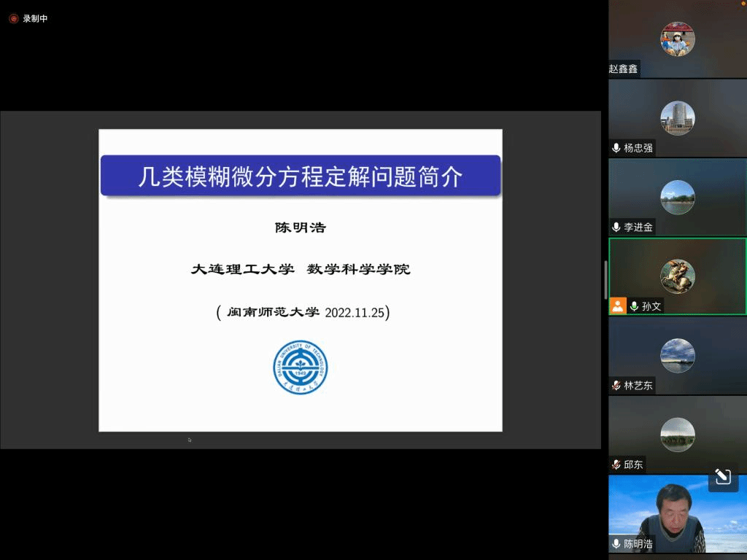Click the Dalian University of Technology logo
This screenshot has width=747, height=560.
300,367
